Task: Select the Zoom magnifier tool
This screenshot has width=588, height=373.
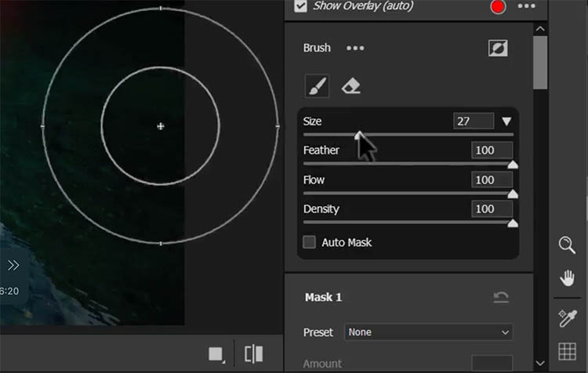Action: coord(567,245)
